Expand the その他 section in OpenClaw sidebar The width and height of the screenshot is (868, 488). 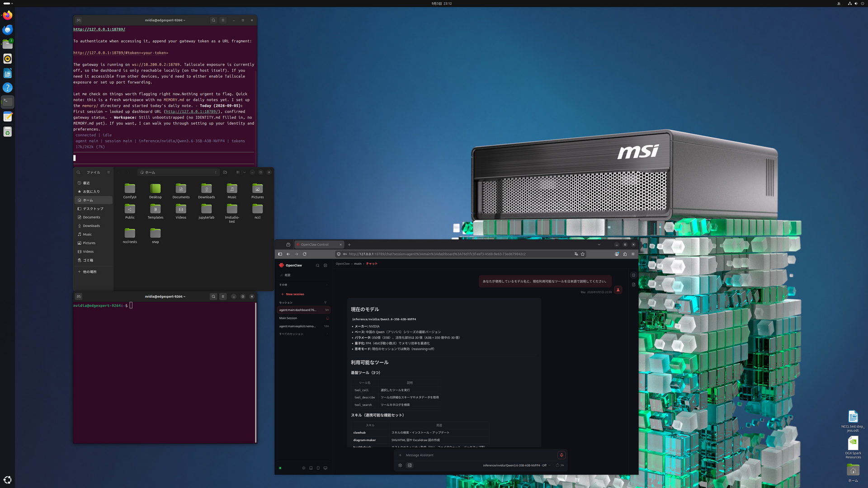point(304,285)
